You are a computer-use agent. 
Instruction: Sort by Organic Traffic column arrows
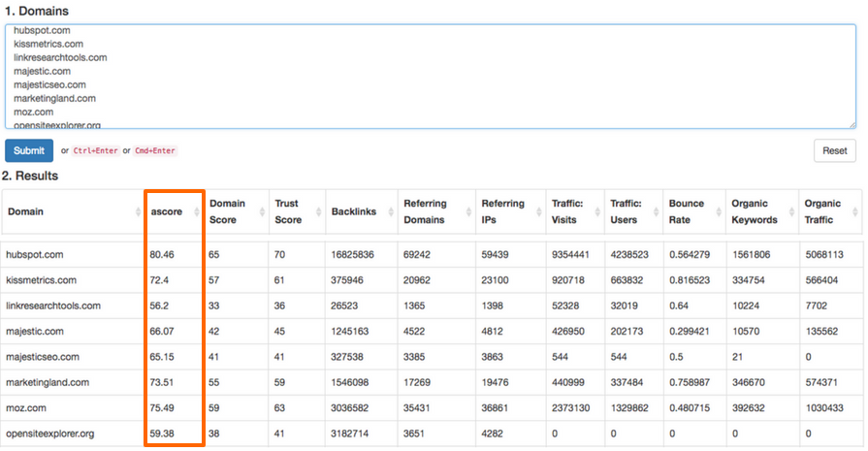point(855,211)
